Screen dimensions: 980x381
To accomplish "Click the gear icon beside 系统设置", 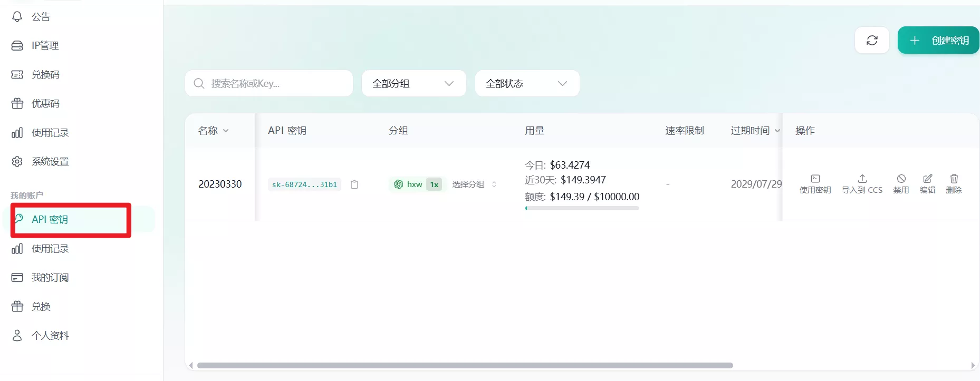I will tap(17, 162).
